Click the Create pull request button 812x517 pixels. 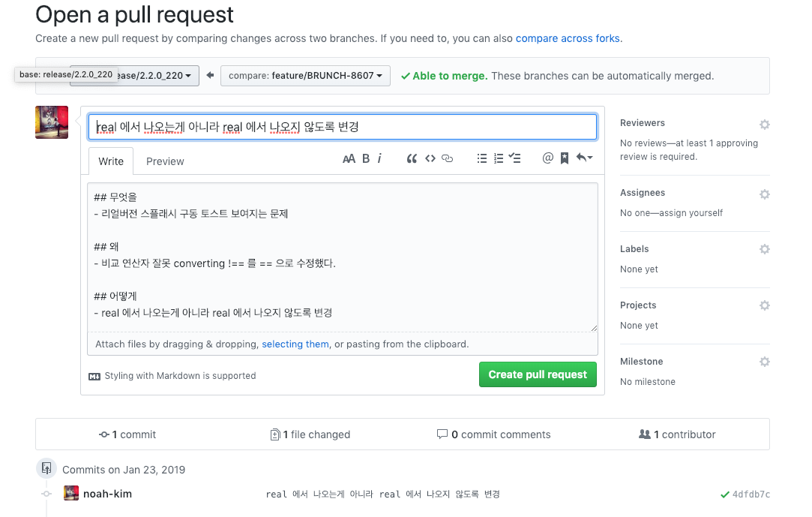tap(538, 374)
